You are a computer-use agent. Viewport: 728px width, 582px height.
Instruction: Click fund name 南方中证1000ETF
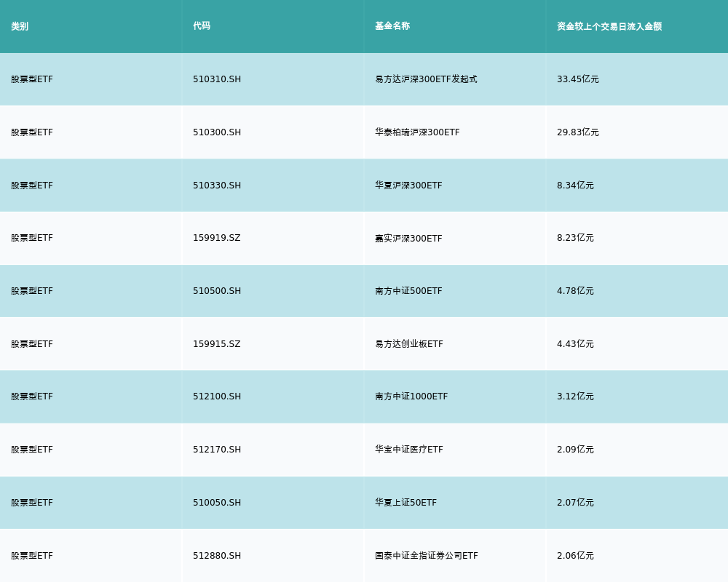coord(411,396)
